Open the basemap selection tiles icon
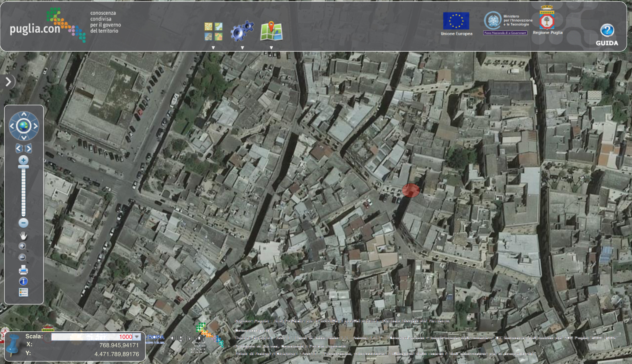Image resolution: width=632 pixels, height=364 pixels. pos(213,31)
